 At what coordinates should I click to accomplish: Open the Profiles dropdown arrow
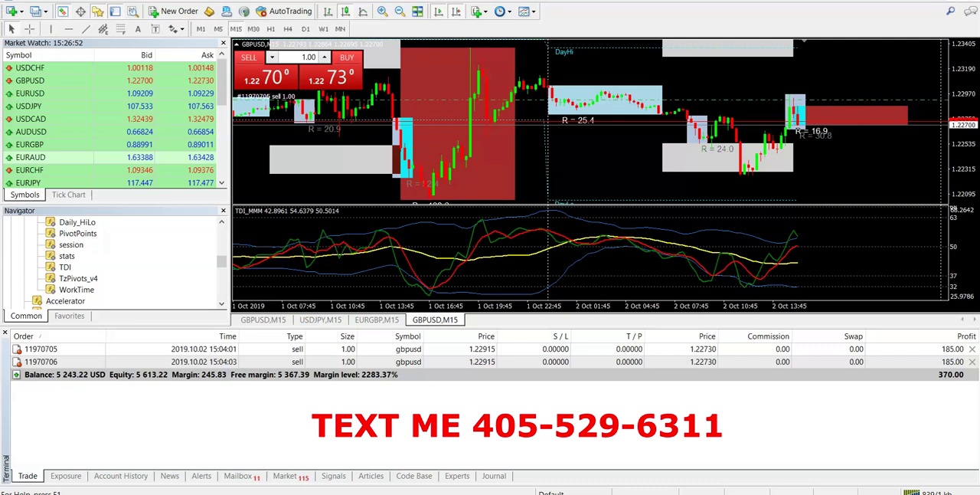(46, 11)
